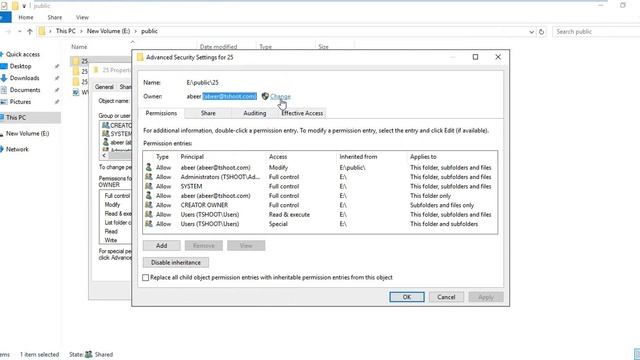The height and width of the screenshot is (360, 640).
Task: Tick Replace all child object permission entries
Action: pos(146,278)
